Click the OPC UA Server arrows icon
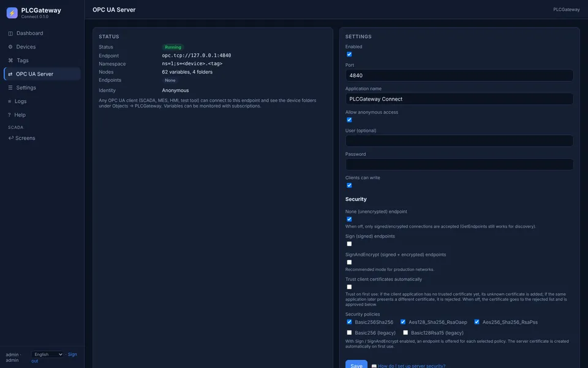Screen dimensions: 588x368 tap(10, 74)
